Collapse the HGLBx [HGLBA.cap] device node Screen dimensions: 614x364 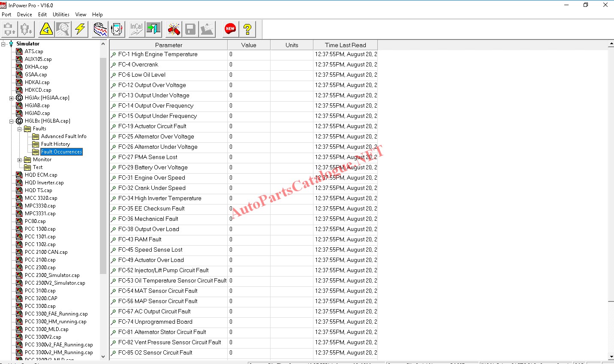tap(11, 121)
